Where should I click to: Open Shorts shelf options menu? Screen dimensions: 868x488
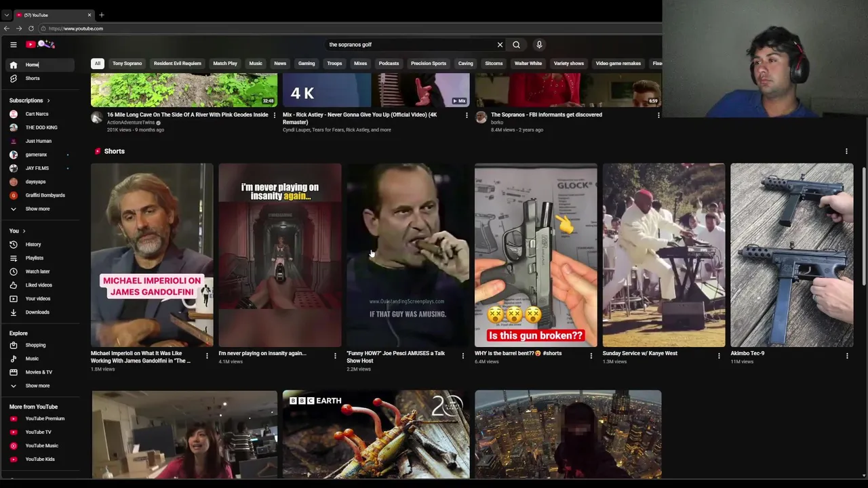pyautogui.click(x=846, y=151)
